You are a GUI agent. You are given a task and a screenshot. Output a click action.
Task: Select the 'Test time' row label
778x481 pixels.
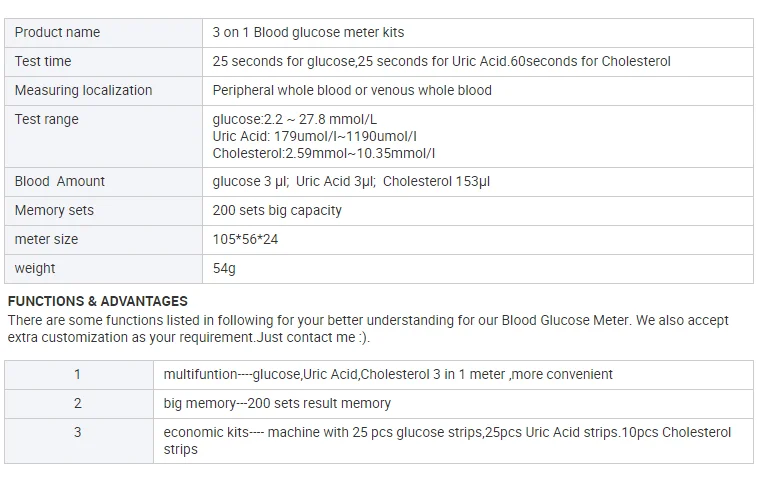(x=42, y=61)
